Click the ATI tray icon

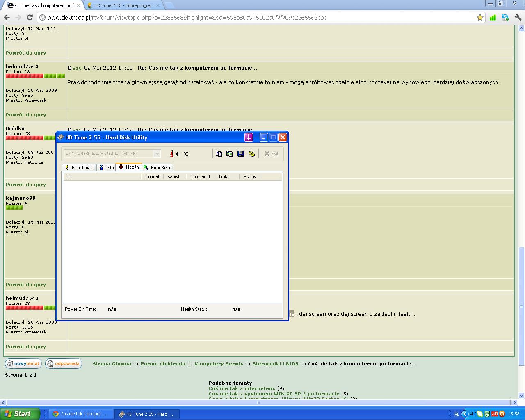(x=495, y=414)
